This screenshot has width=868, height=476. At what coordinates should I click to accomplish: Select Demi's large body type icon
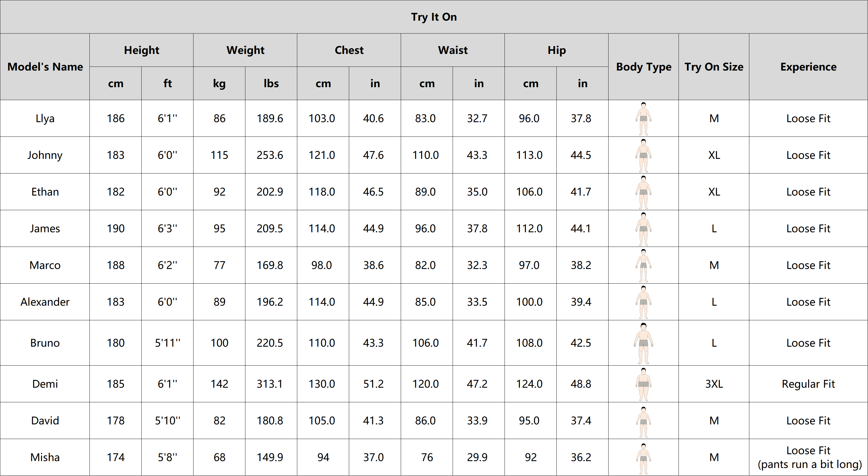click(x=643, y=384)
